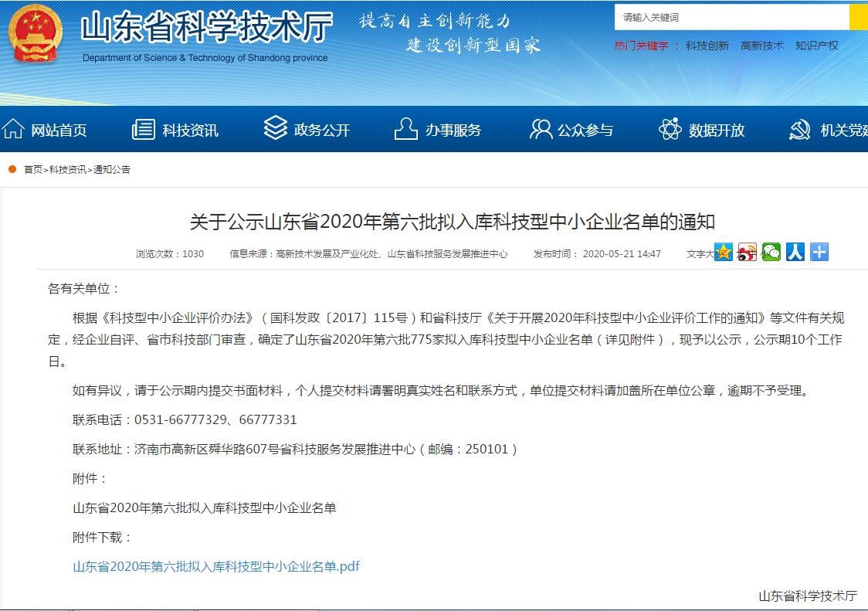Click inside the keyword search field
The width and height of the screenshot is (868, 611).
point(730,17)
